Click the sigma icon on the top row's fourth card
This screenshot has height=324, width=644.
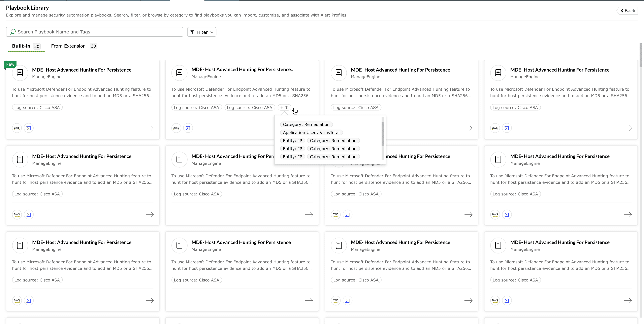tap(507, 128)
